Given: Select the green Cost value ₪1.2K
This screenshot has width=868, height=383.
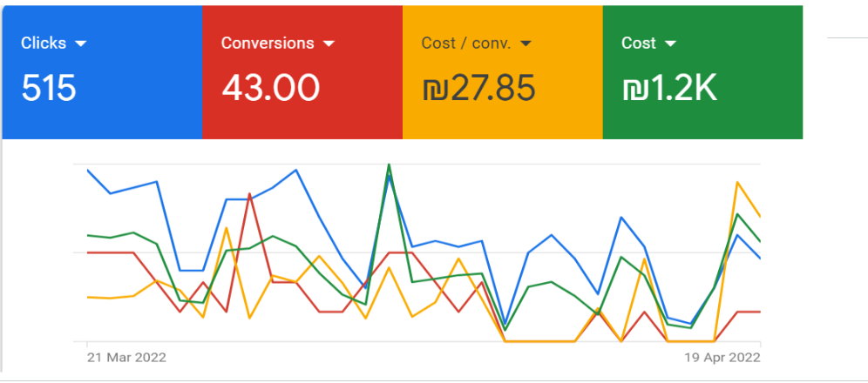Looking at the screenshot, I should click(669, 88).
